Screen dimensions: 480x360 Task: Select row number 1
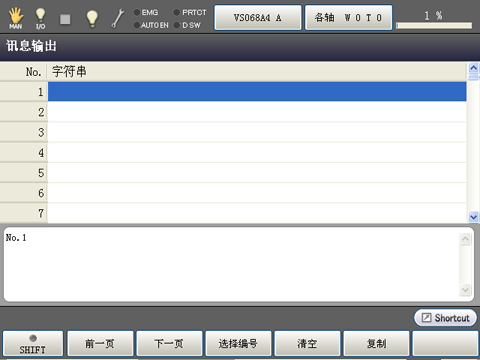coord(24,92)
